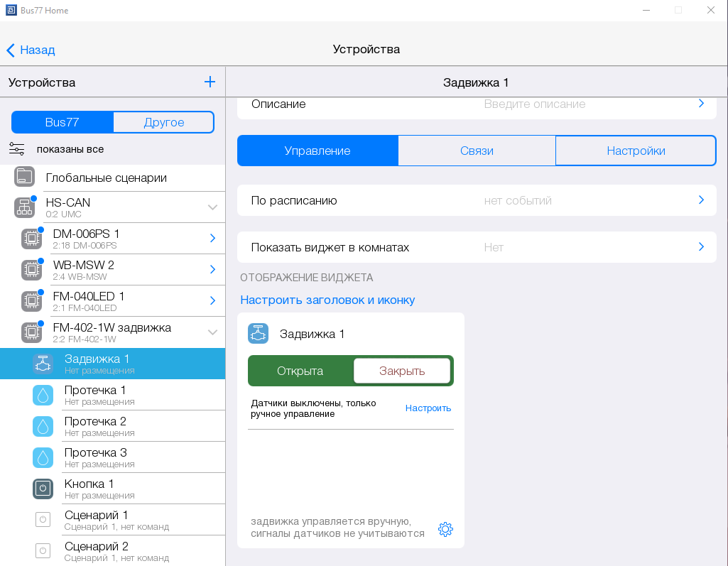Select the Кнопка 1 power icon
The image size is (728, 566).
(x=43, y=489)
